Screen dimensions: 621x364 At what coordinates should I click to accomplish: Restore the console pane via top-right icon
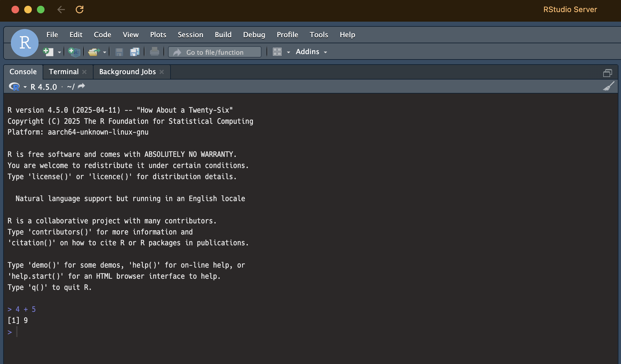point(607,73)
